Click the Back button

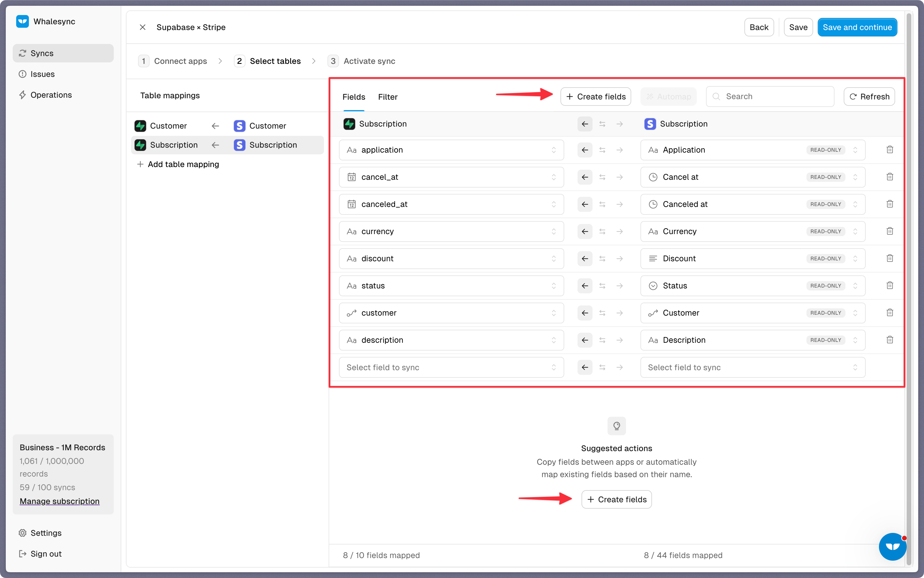point(759,27)
